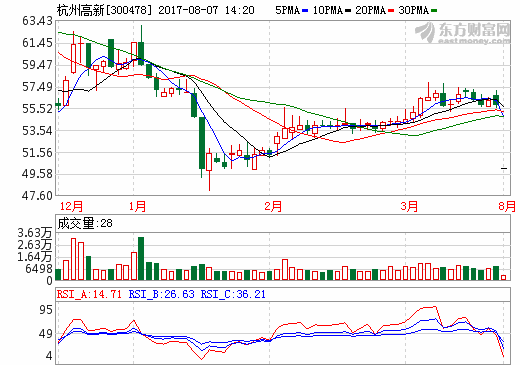Click the 49.58 price axis label
The height and width of the screenshot is (365, 520).
37,174
